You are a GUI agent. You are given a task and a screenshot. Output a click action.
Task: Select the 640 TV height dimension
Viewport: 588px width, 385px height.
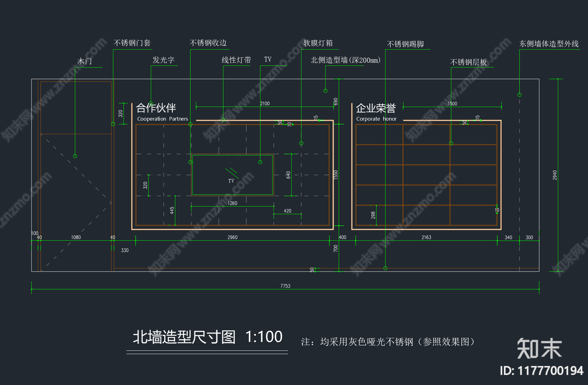coord(288,175)
